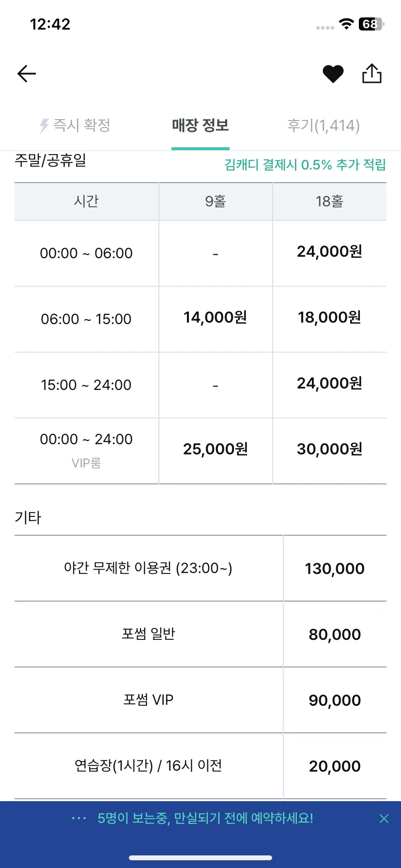Tap the 30,000원 VIP룸 18홀 price
The height and width of the screenshot is (868, 401).
tap(329, 449)
